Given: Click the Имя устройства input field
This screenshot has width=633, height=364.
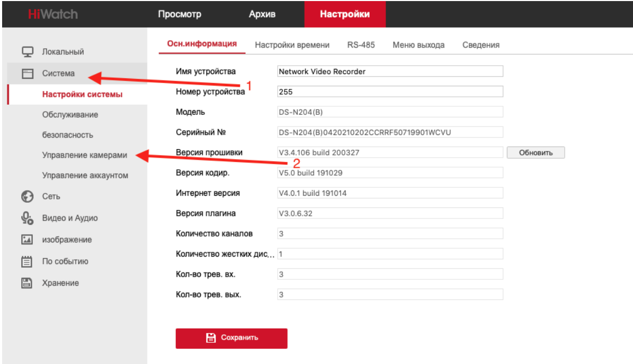Looking at the screenshot, I should pyautogui.click(x=390, y=71).
